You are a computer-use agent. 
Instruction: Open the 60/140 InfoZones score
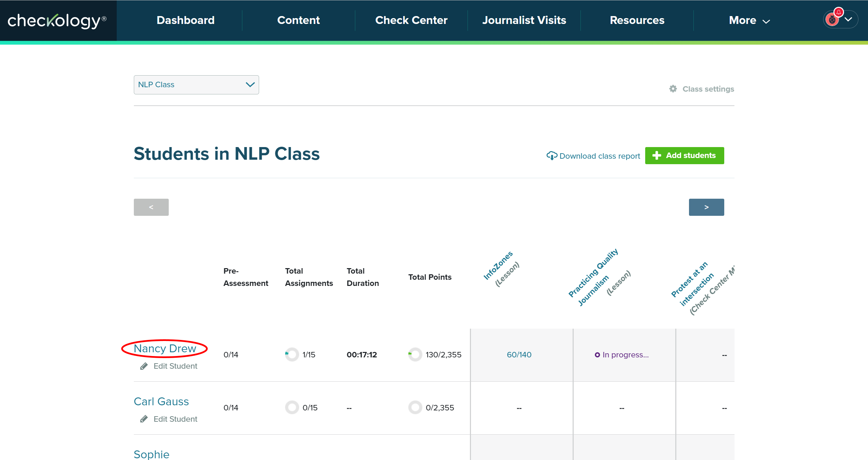[519, 355]
